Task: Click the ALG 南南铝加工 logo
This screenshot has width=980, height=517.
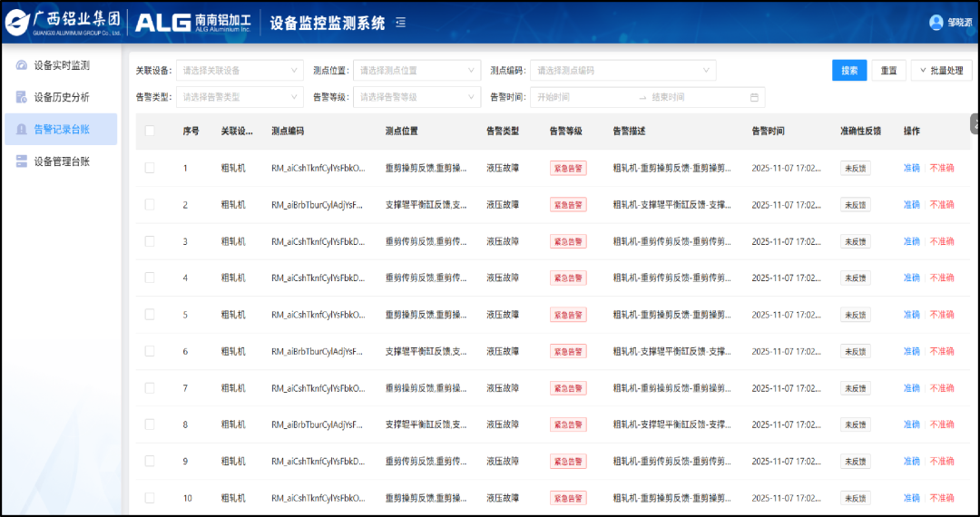Action: 193,23
